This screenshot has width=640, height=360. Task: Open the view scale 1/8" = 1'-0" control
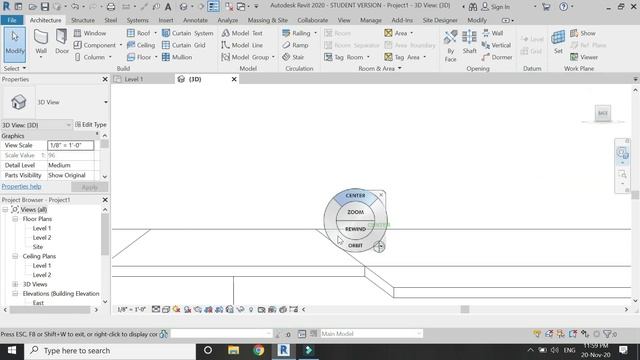pyautogui.click(x=131, y=309)
